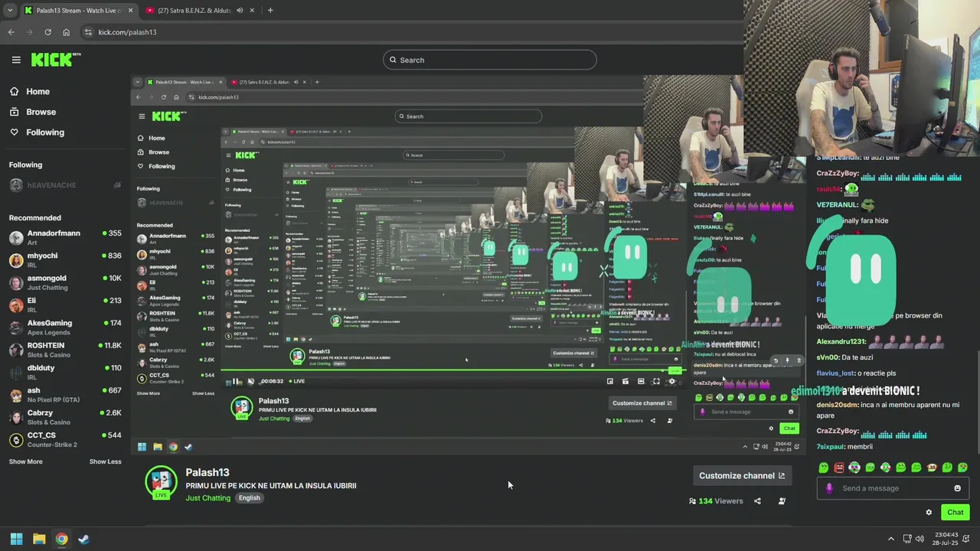Open volume control in system tray
The image size is (980, 551).
point(920,539)
